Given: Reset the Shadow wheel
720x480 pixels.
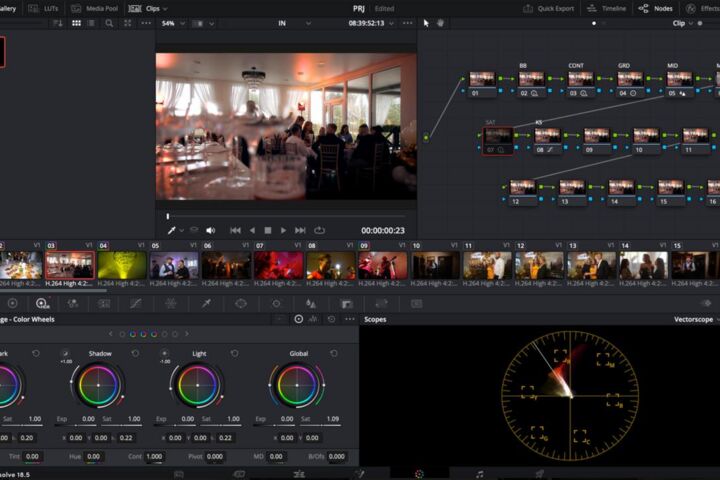Looking at the screenshot, I should (135, 353).
